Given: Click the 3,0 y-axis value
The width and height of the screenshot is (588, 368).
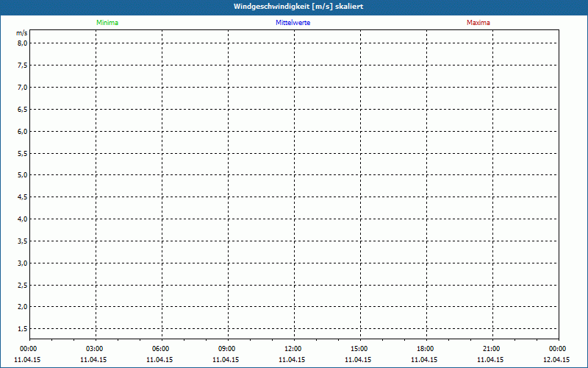Looking at the screenshot, I should [22, 263].
